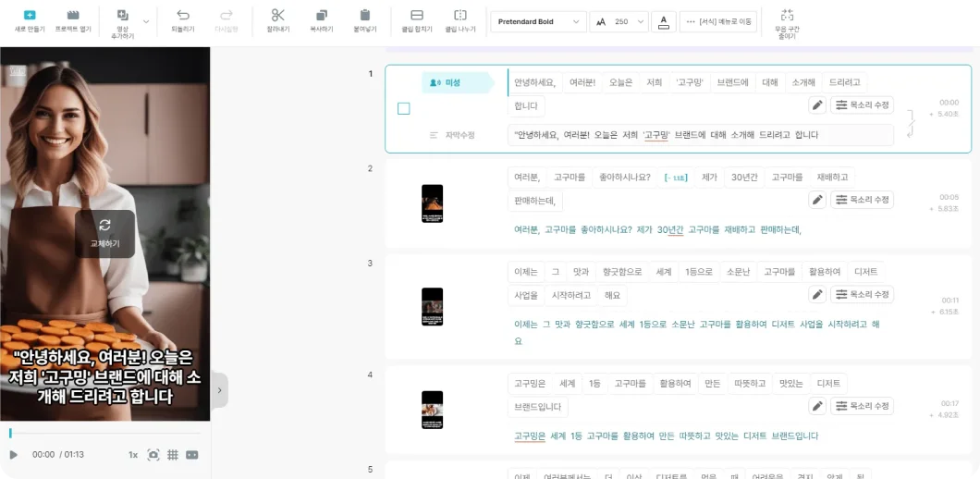Expand the arrow next to 영상 추가하기

point(146,22)
